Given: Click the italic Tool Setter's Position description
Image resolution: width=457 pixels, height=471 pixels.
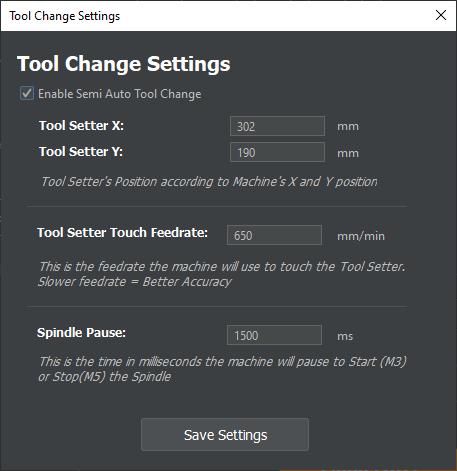Looking at the screenshot, I should [209, 182].
